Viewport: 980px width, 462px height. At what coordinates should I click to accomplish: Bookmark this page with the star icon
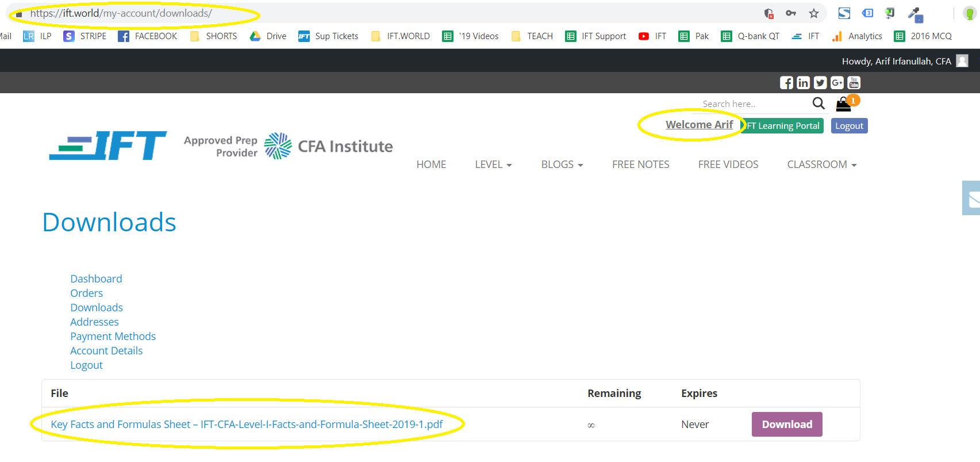coord(814,13)
